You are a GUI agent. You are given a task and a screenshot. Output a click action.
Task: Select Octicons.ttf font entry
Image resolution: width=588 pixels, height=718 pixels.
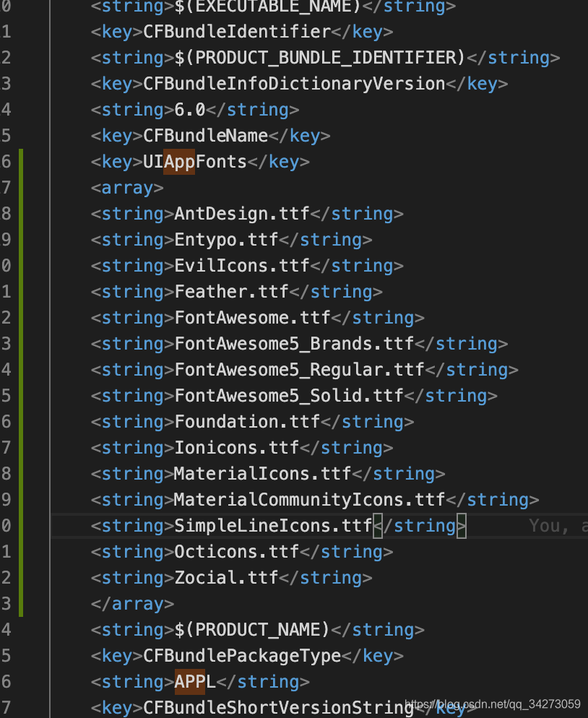(237, 552)
